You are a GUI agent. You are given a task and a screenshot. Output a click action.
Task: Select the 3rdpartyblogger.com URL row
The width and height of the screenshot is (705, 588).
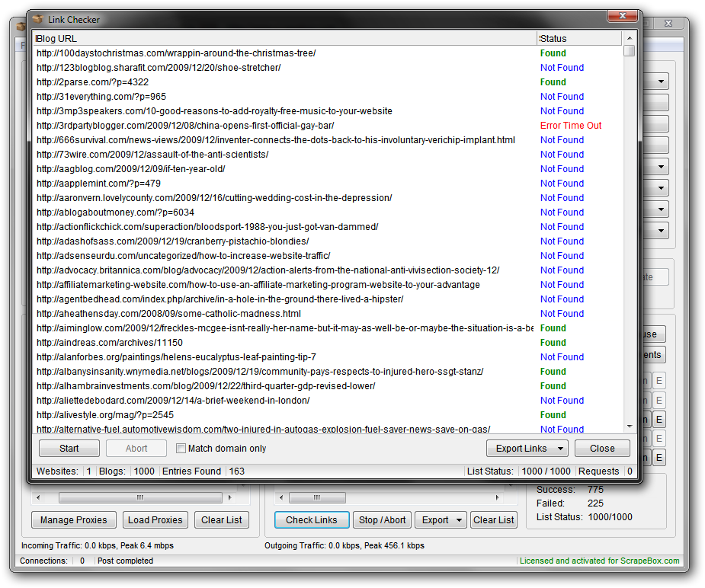point(327,126)
